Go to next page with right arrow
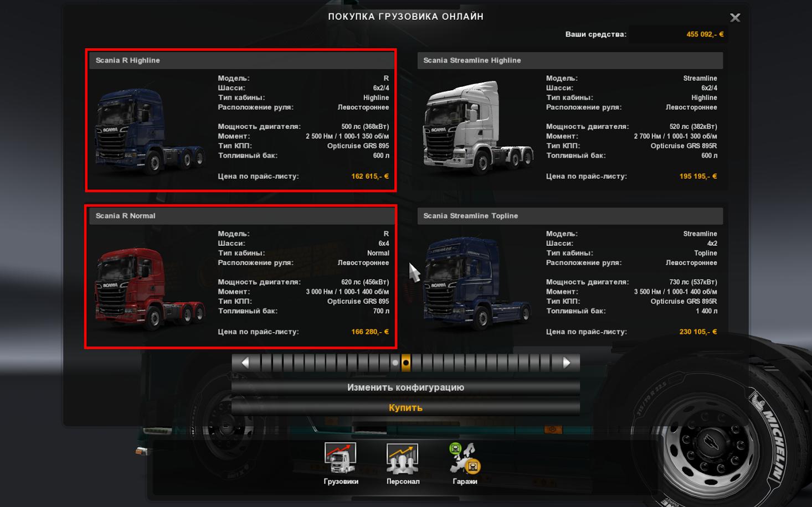 566,363
